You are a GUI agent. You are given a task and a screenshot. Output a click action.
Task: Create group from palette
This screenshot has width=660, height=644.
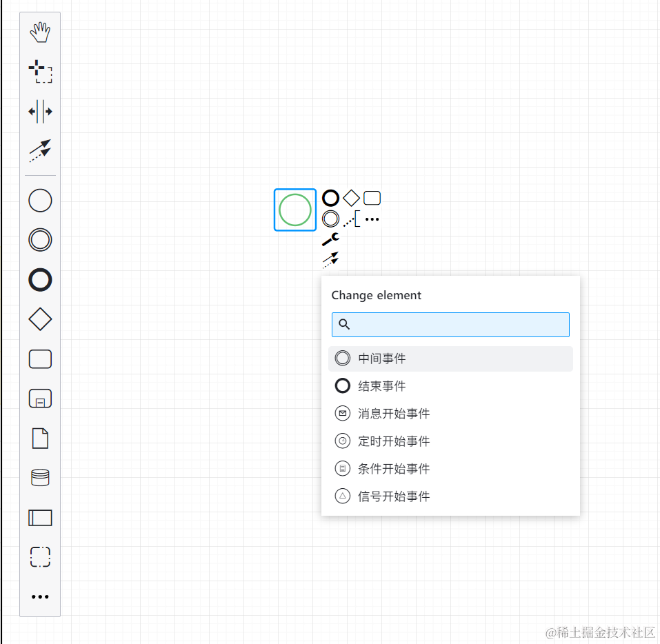click(40, 557)
